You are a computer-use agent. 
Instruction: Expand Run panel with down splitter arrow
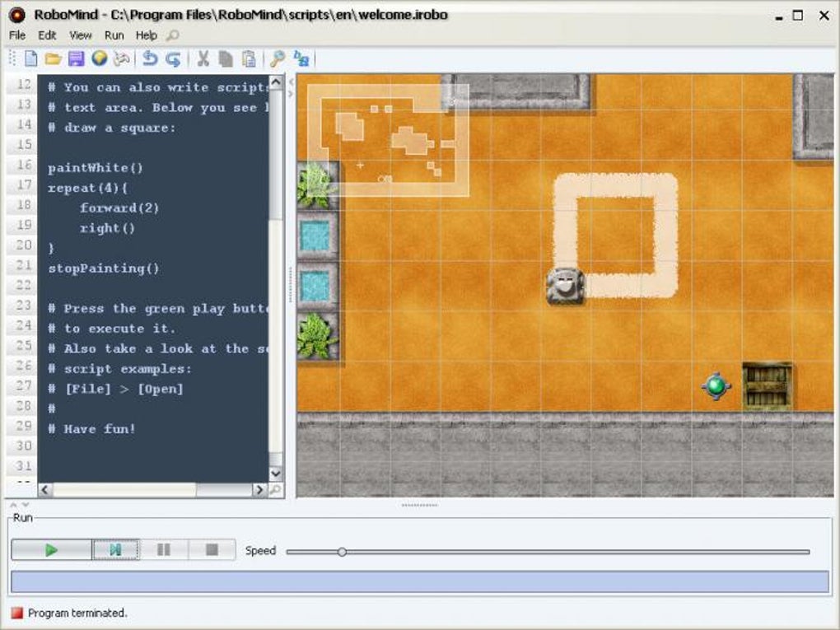26,505
